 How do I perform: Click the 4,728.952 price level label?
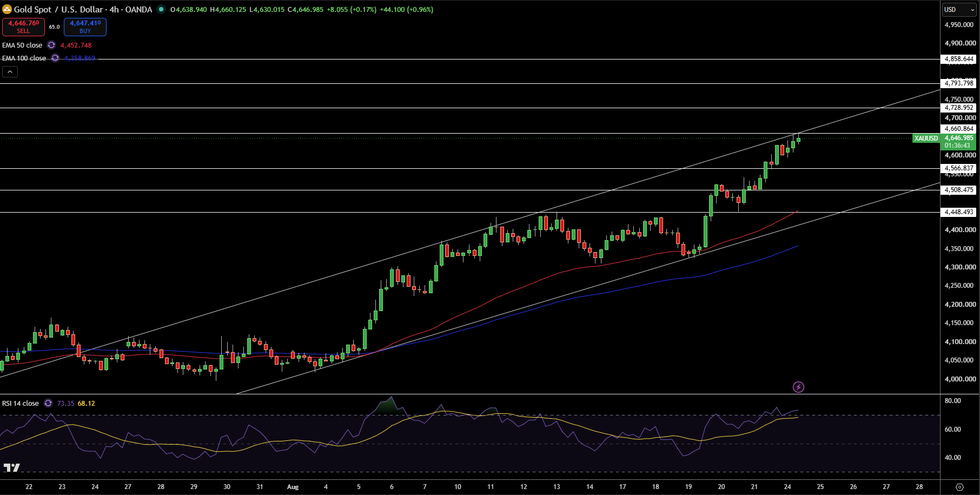(958, 108)
